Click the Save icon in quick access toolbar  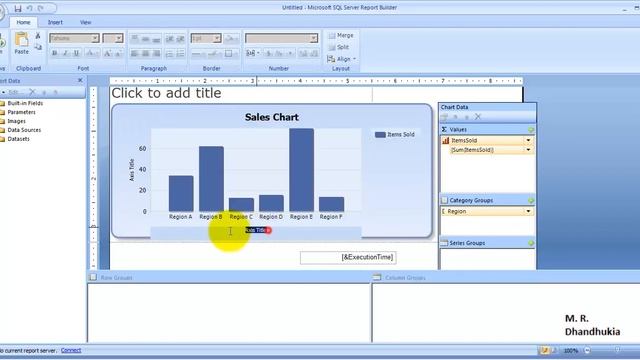(x=18, y=8)
